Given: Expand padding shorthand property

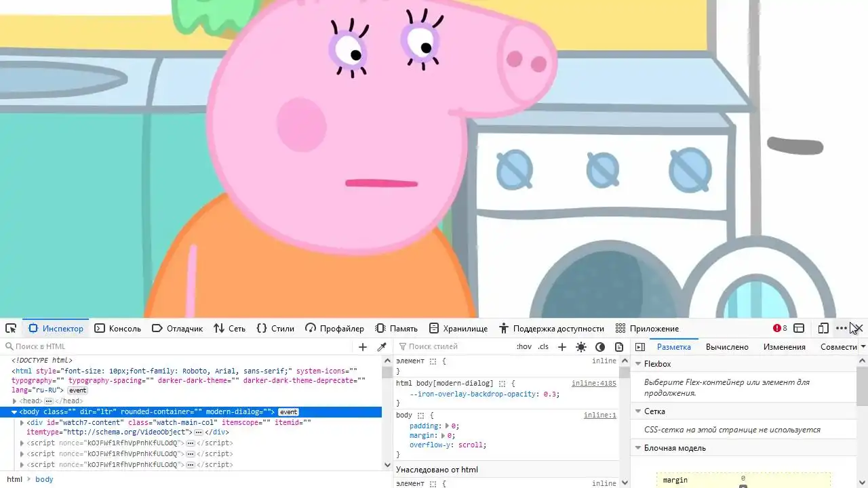Looking at the screenshot, I should [x=447, y=426].
